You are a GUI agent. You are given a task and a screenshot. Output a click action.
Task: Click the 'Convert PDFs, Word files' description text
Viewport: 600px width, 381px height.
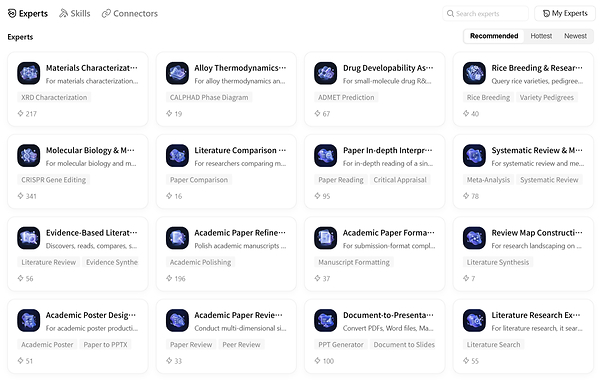pyautogui.click(x=388, y=328)
